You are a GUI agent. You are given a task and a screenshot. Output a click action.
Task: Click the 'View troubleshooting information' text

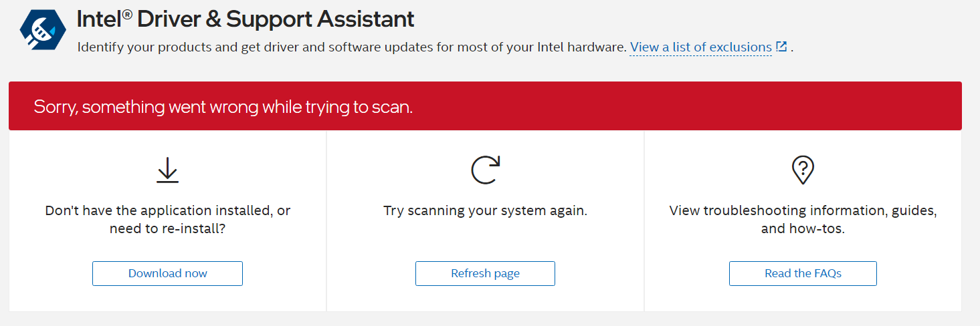[x=803, y=210]
